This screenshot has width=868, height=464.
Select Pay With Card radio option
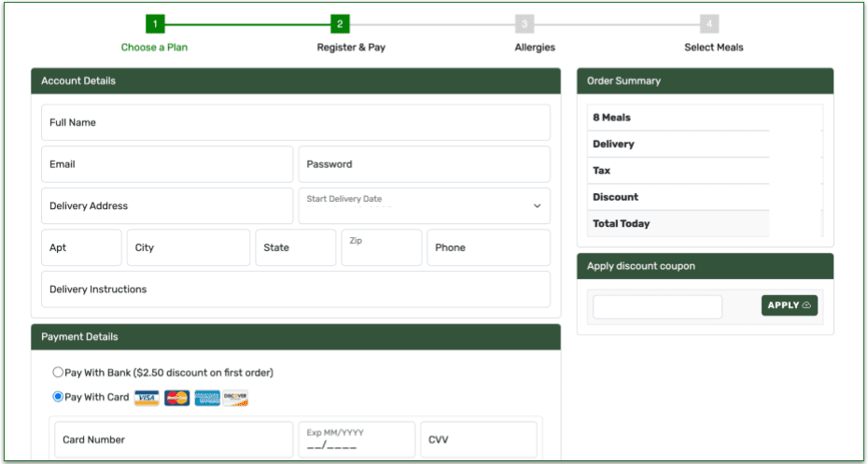58,397
